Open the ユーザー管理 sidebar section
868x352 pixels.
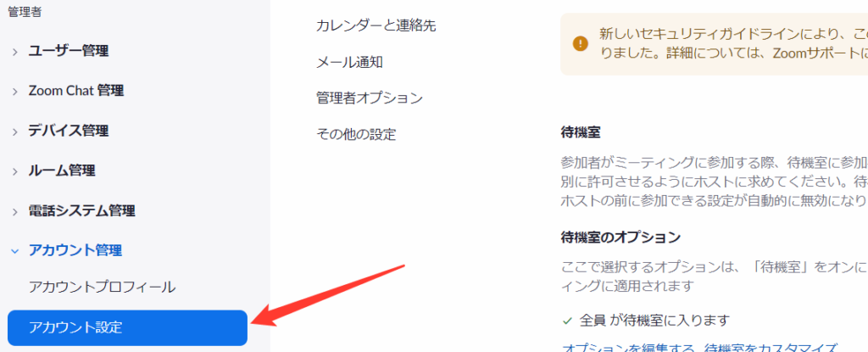click(69, 51)
